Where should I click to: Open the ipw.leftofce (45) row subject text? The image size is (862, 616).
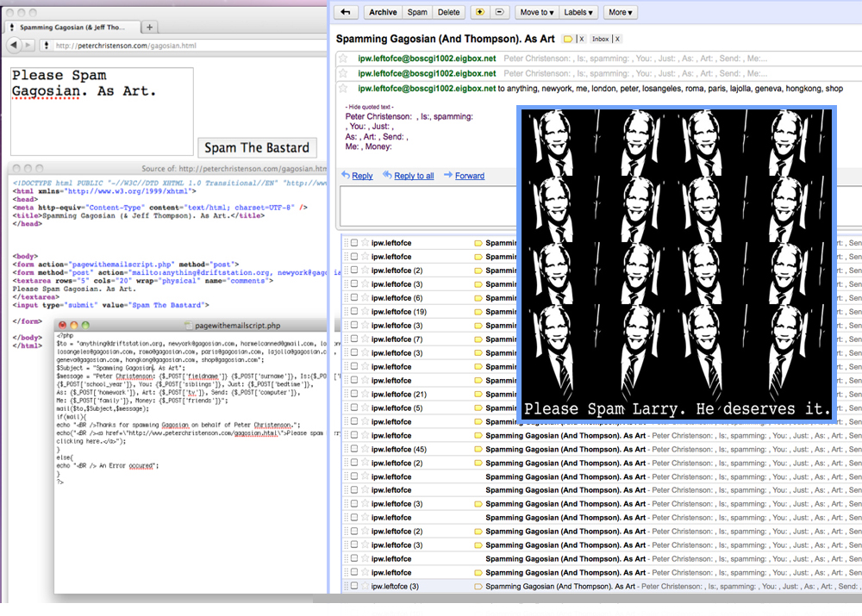[565, 449]
